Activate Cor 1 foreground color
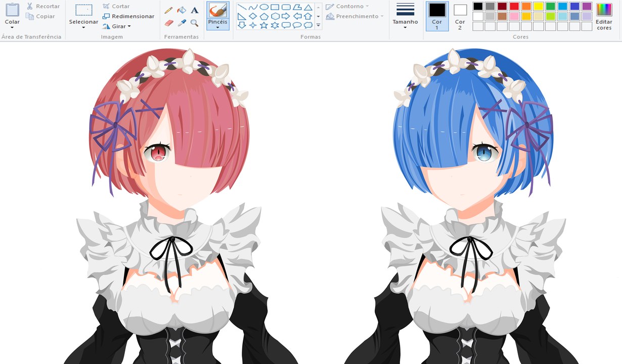The width and height of the screenshot is (622, 364). coord(437,16)
